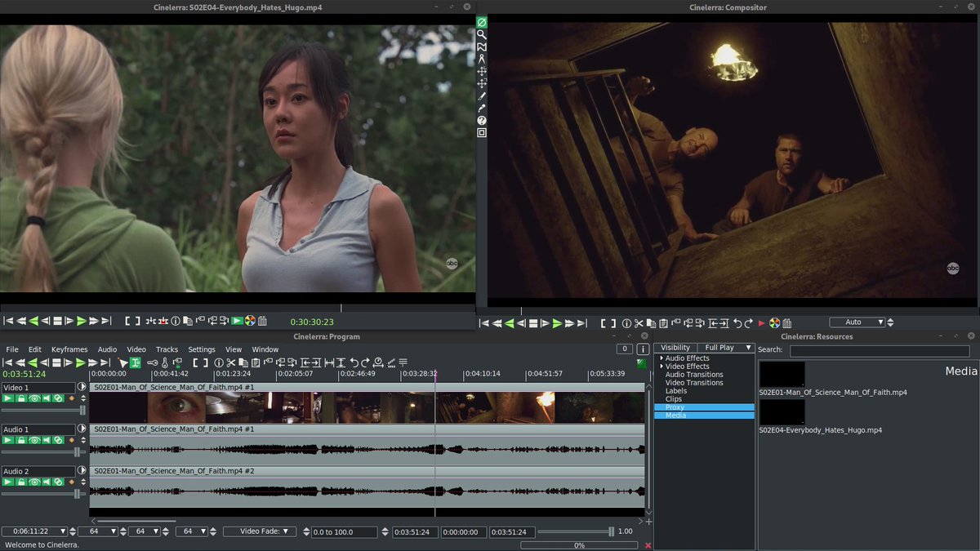
Task: Click the Undo arrow in Program toolbar
Action: point(354,362)
